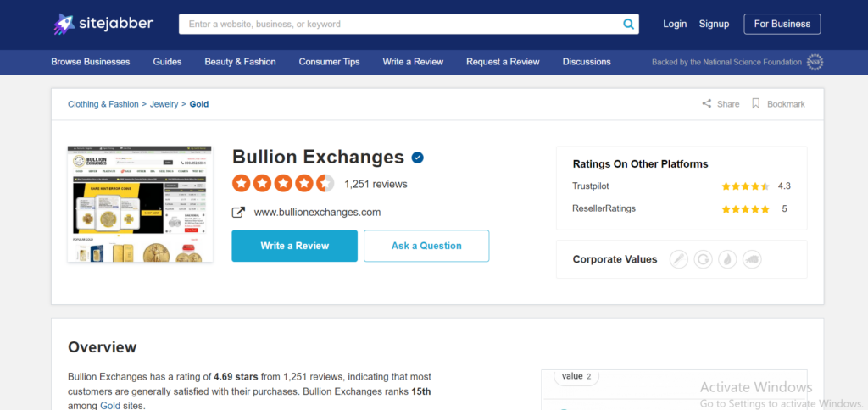Open the Beauty & Fashion menu item
This screenshot has width=868, height=410.
click(240, 62)
